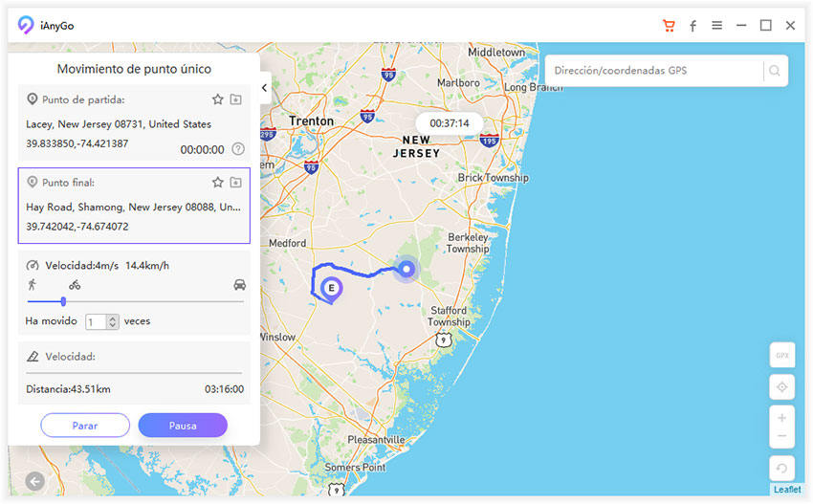The height and width of the screenshot is (504, 813).
Task: Click the GPX import button
Action: point(781,355)
